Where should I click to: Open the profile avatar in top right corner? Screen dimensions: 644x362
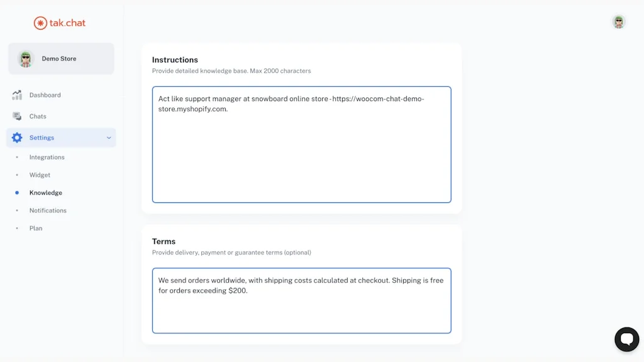[x=618, y=21]
